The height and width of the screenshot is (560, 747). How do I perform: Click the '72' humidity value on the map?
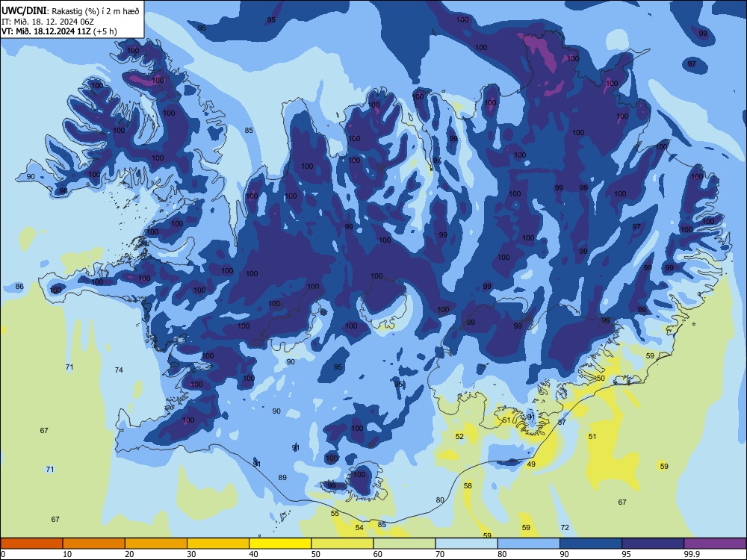pos(565,527)
